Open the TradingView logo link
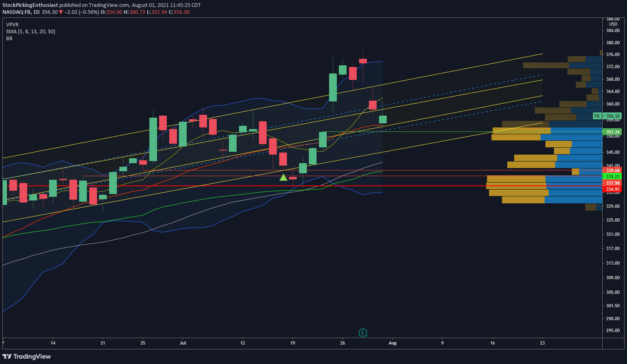 tap(27, 356)
